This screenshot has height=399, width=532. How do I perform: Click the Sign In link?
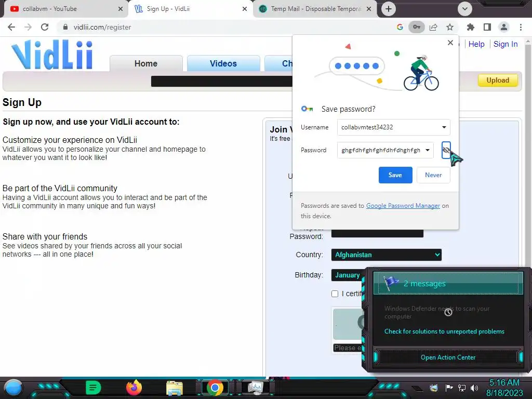click(505, 44)
